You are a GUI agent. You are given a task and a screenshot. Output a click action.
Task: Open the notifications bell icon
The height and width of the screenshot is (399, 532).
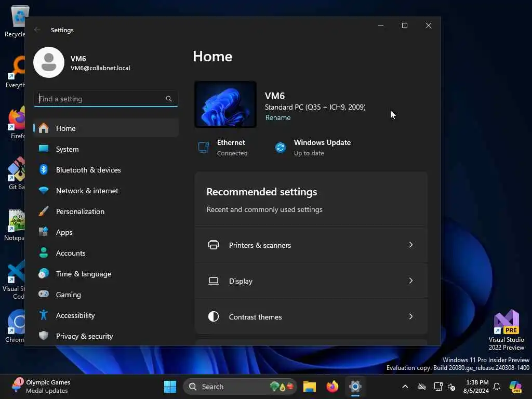tap(497, 387)
